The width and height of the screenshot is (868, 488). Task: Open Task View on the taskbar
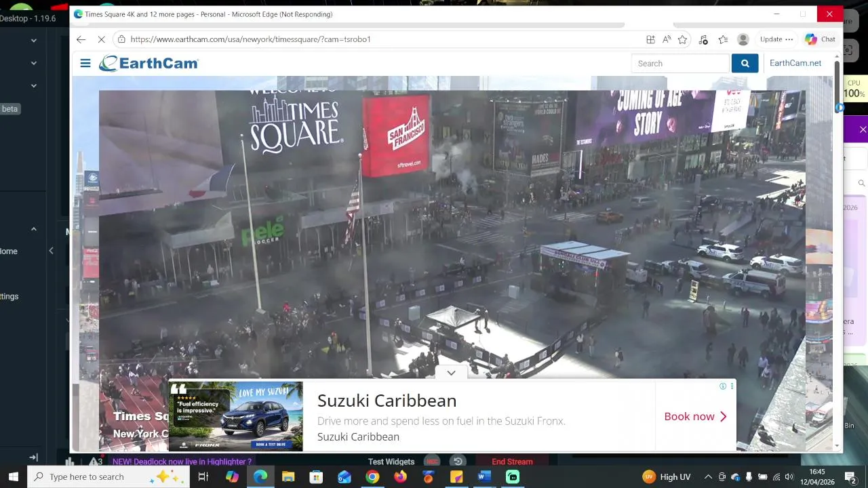(x=203, y=476)
